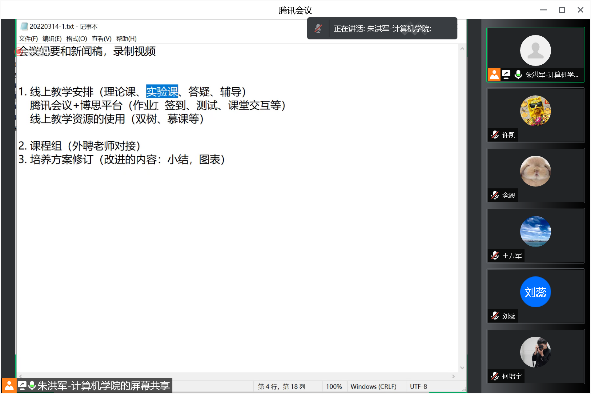Image resolution: width=591 pixels, height=394 pixels.
Task: Click the Notepad horizontal scrollbar right arrow
Action: click(x=453, y=376)
